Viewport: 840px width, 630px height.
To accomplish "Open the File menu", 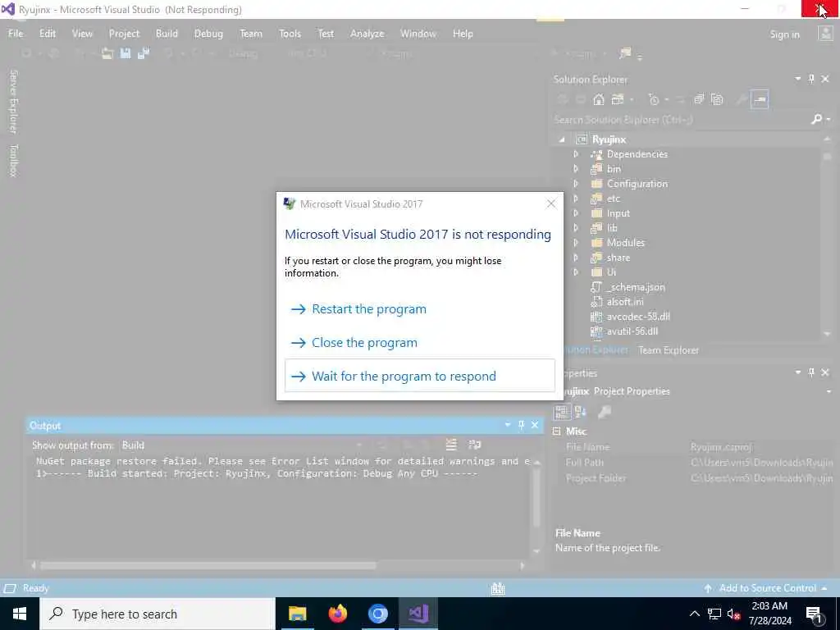I will tap(16, 34).
